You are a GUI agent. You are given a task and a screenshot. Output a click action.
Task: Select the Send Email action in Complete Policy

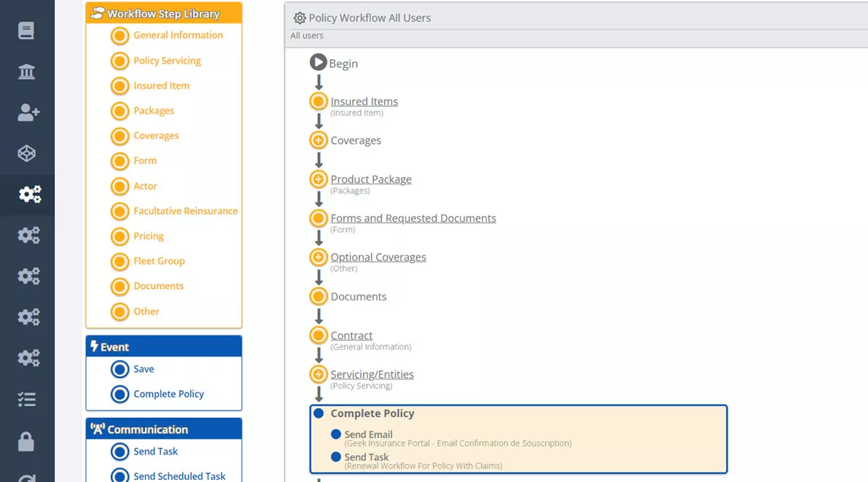[368, 434]
